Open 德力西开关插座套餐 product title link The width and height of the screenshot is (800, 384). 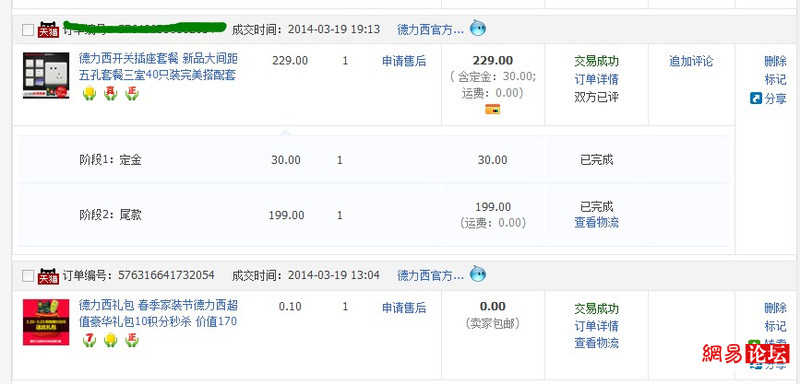coord(158,66)
